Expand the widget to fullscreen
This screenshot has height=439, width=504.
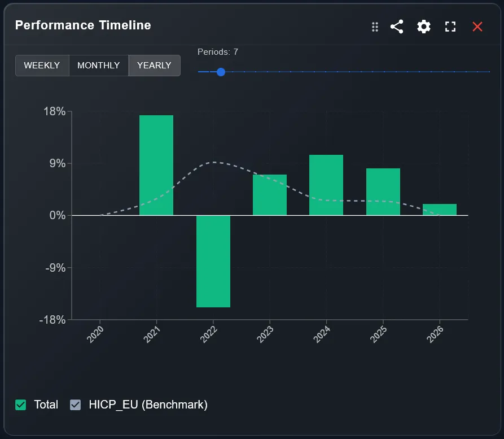(450, 26)
